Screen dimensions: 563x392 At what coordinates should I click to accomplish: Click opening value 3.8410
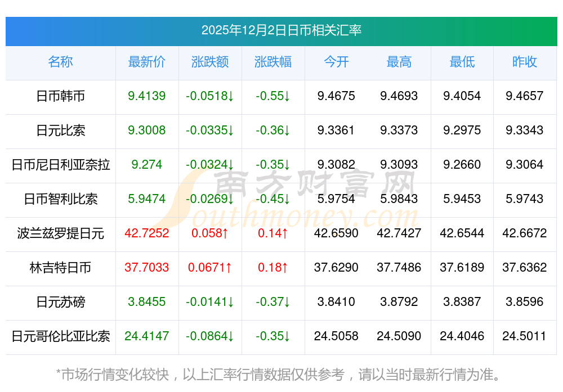(336, 301)
